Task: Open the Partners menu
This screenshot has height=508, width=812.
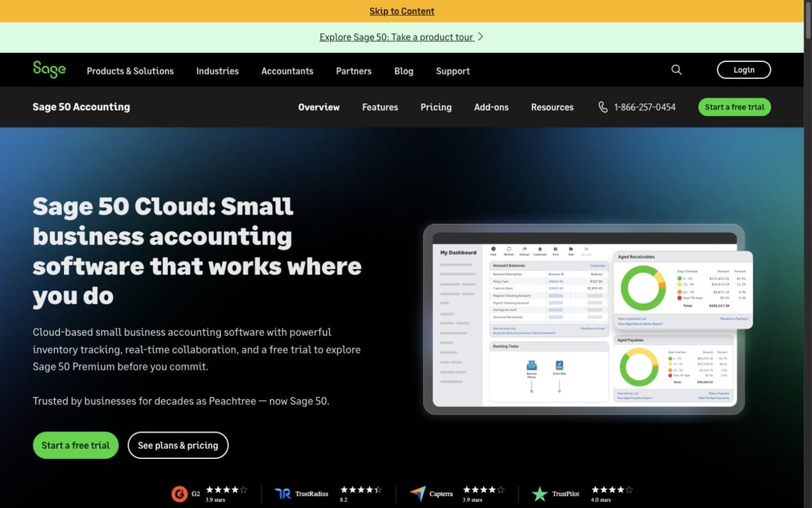Action: pos(354,71)
